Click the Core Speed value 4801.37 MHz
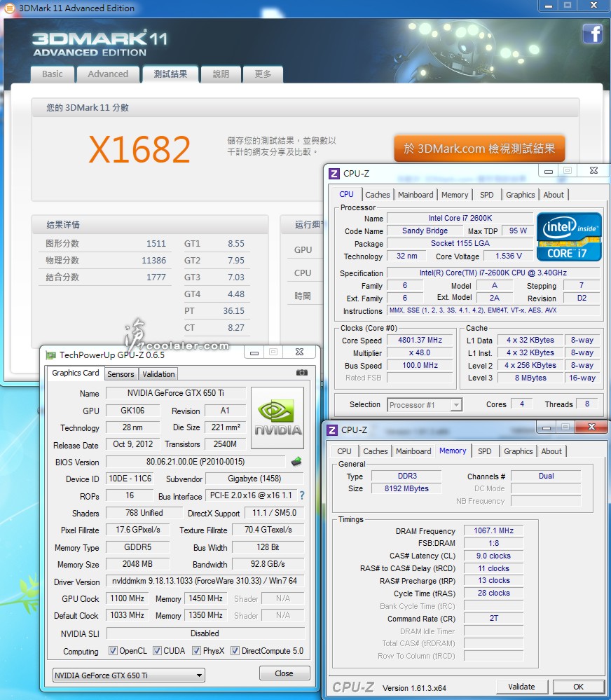Image resolution: width=611 pixels, height=700 pixels. (x=420, y=340)
